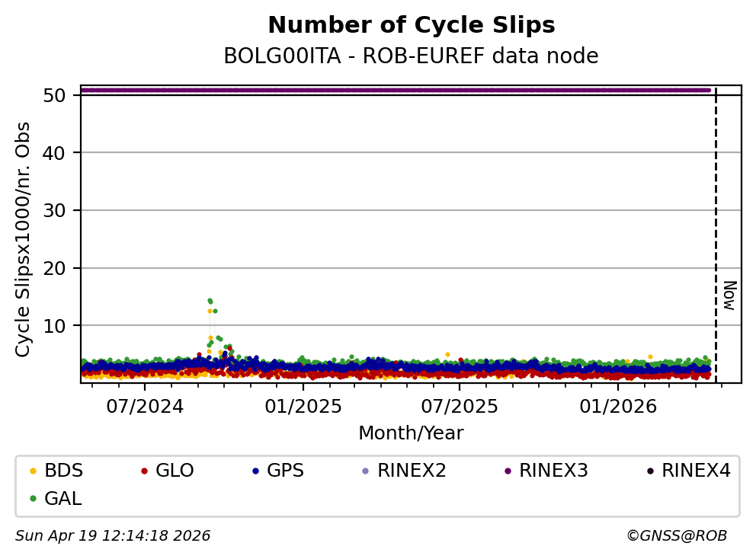Click the yellow BDS legend dot
The height and width of the screenshot is (559, 756).
[32, 471]
